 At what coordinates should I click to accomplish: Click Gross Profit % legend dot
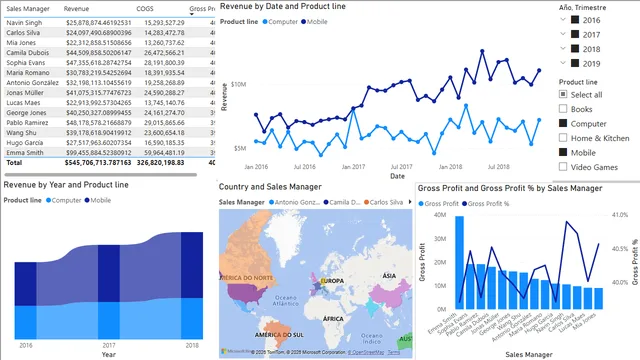(x=464, y=203)
